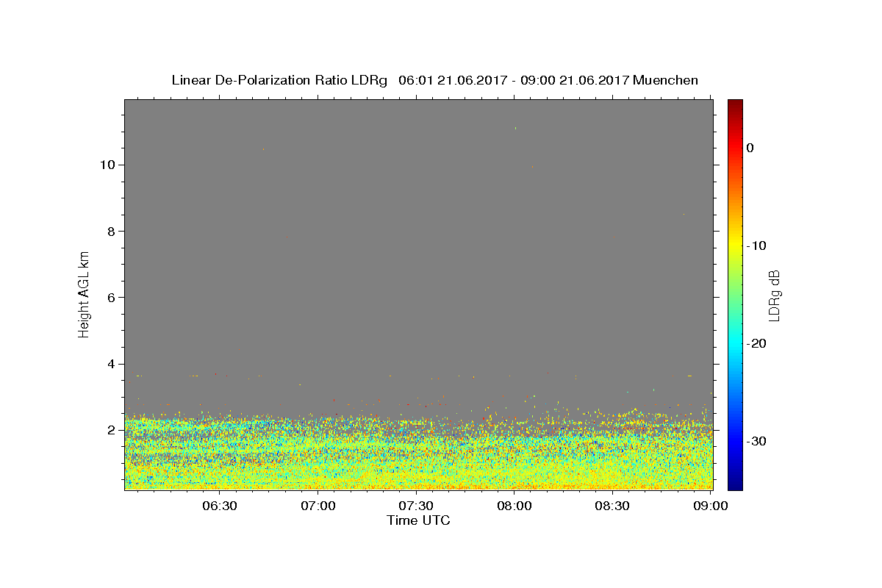
Task: Click the 08:00 time tick label
Action: click(514, 506)
